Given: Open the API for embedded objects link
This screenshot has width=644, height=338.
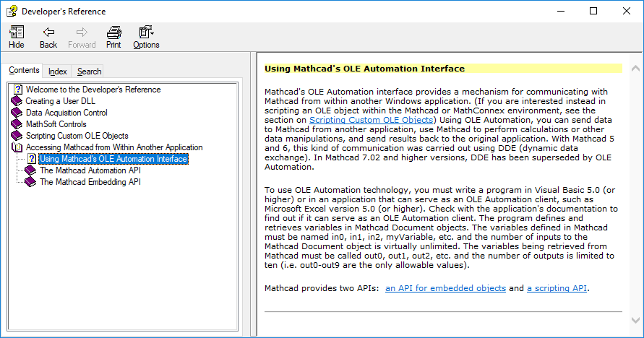Looking at the screenshot, I should coord(445,288).
